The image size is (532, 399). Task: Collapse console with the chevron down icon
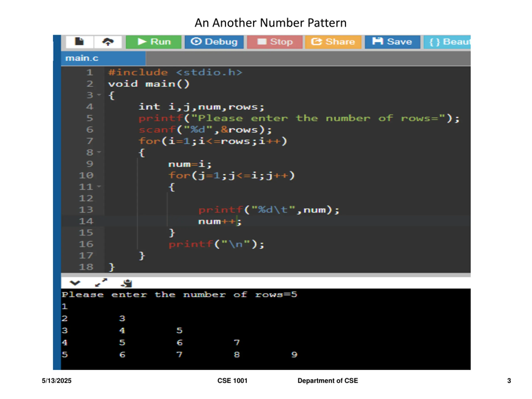[x=75, y=283]
